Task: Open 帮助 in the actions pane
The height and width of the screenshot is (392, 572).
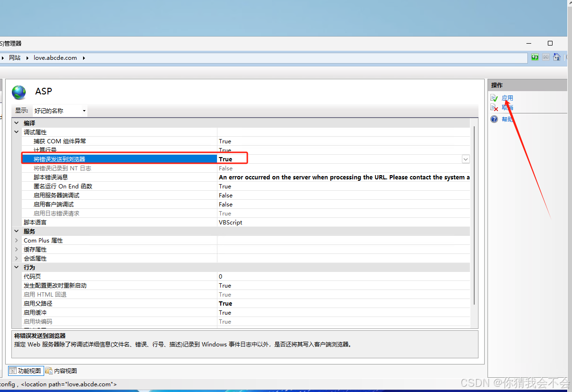Action: tap(507, 119)
